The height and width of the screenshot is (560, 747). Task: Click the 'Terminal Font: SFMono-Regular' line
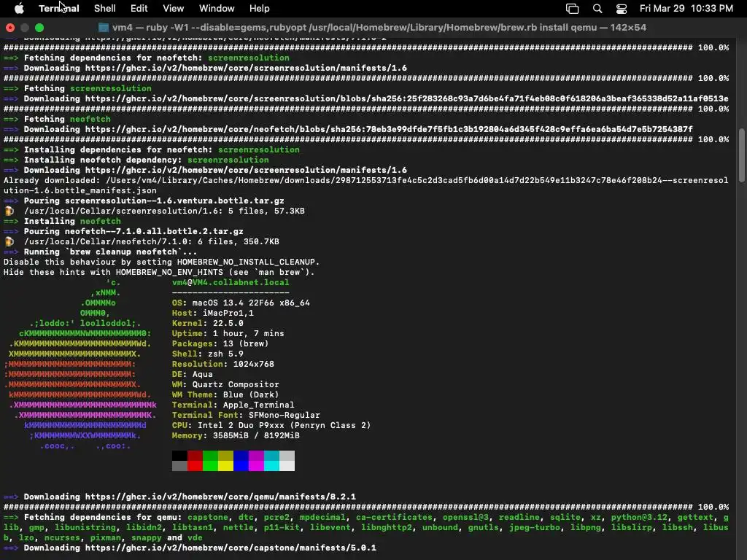pos(247,415)
